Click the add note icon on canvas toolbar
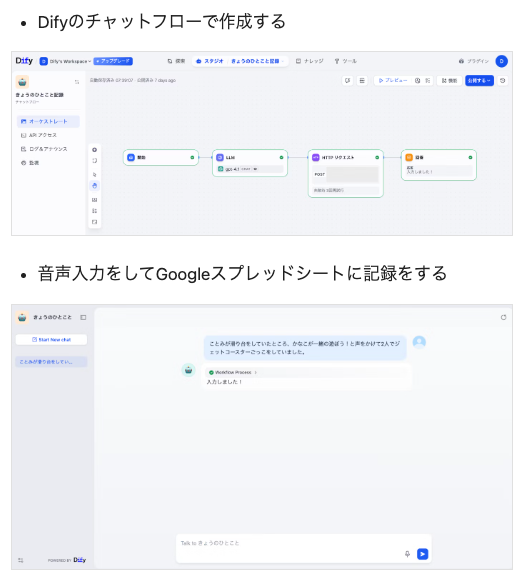The width and height of the screenshot is (528, 581). [94, 160]
